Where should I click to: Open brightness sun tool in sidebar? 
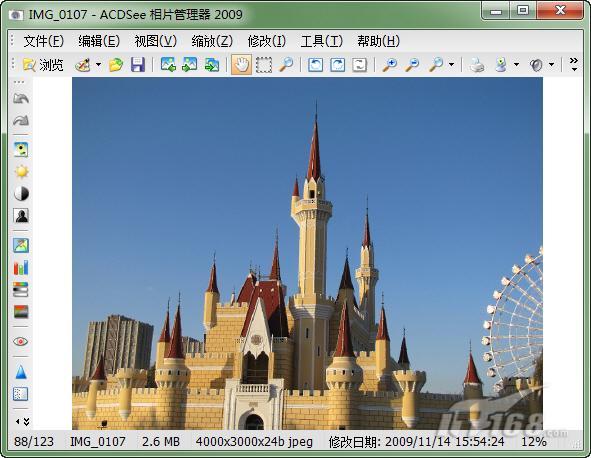pos(21,171)
